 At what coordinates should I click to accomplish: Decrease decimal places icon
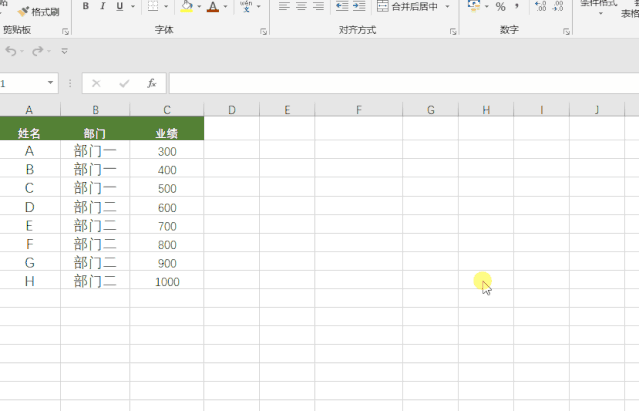click(x=557, y=6)
